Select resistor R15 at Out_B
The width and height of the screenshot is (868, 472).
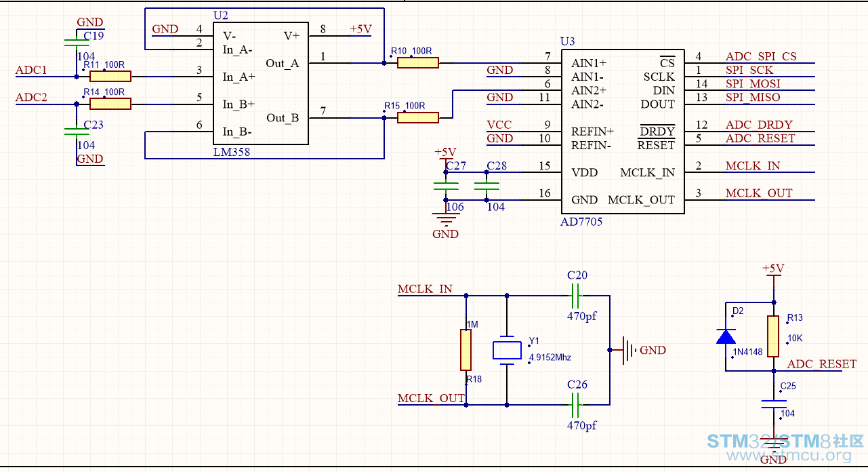pos(418,117)
